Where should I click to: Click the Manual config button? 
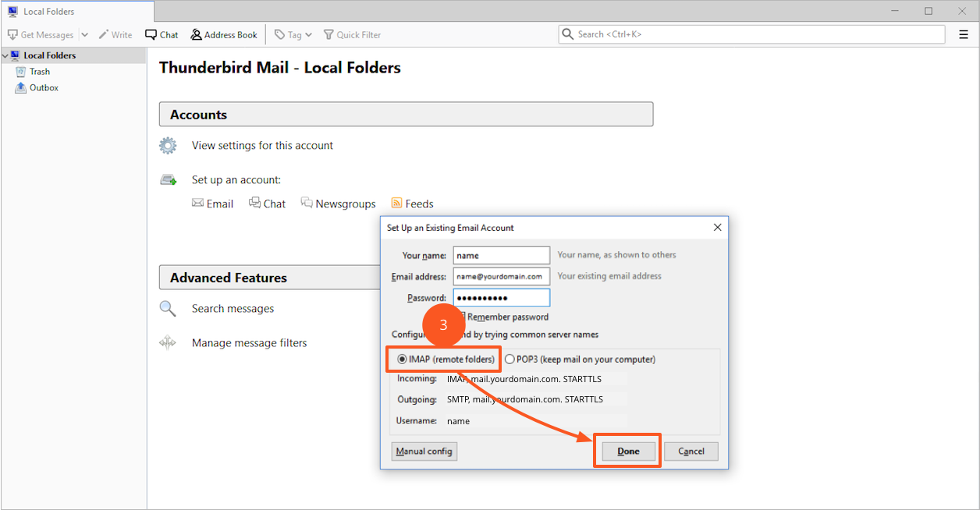point(424,452)
